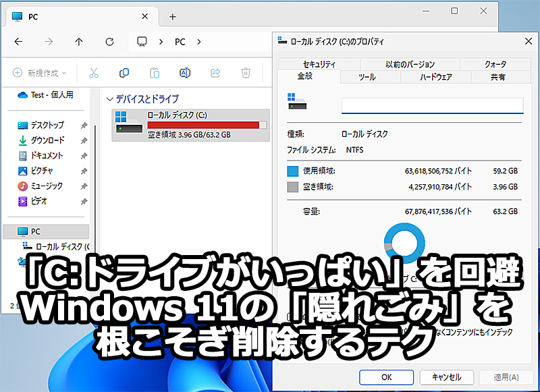This screenshot has width=540, height=392.
Task: Refresh the PC folder view
Action: (109, 42)
